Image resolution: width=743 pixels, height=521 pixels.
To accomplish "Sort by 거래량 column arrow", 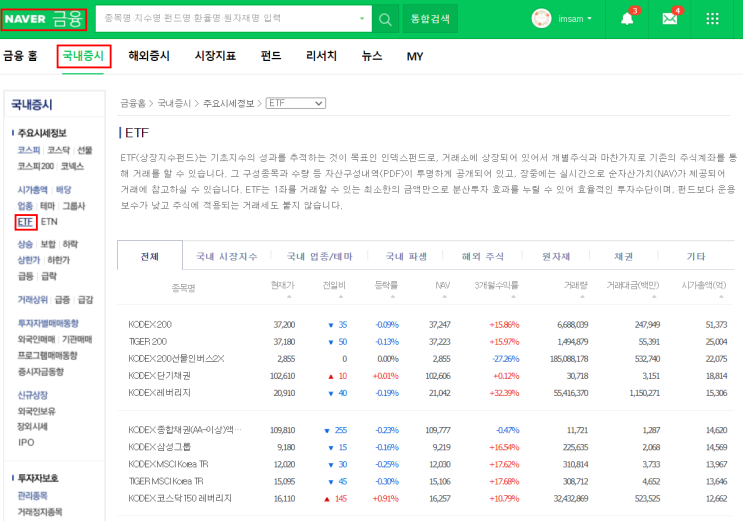I will click(x=582, y=297).
